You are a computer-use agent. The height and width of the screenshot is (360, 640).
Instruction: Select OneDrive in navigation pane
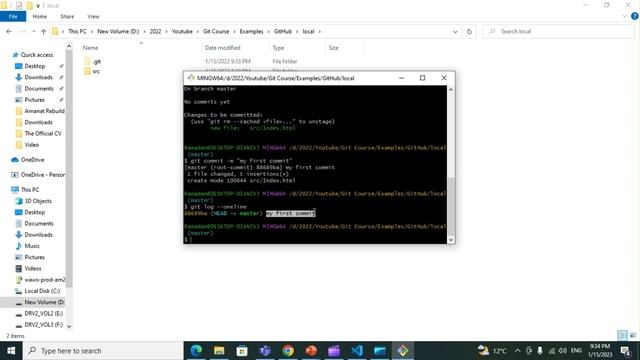pyautogui.click(x=32, y=160)
